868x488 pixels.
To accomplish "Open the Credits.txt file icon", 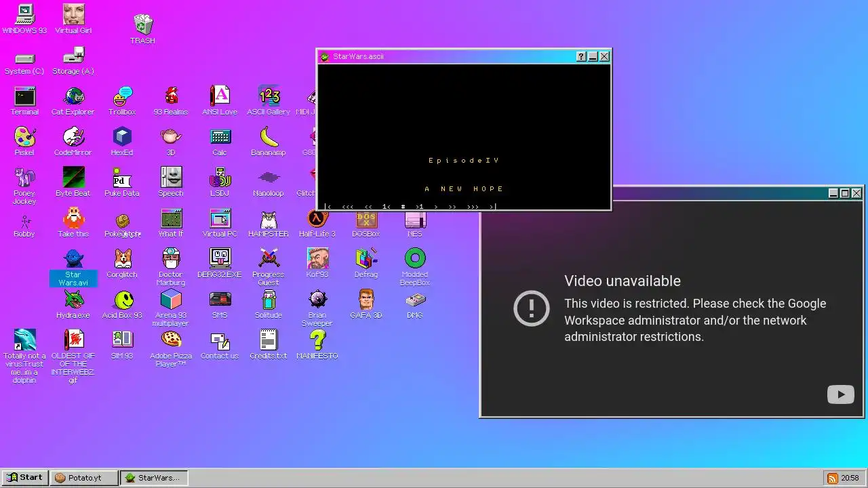I will 269,345.
